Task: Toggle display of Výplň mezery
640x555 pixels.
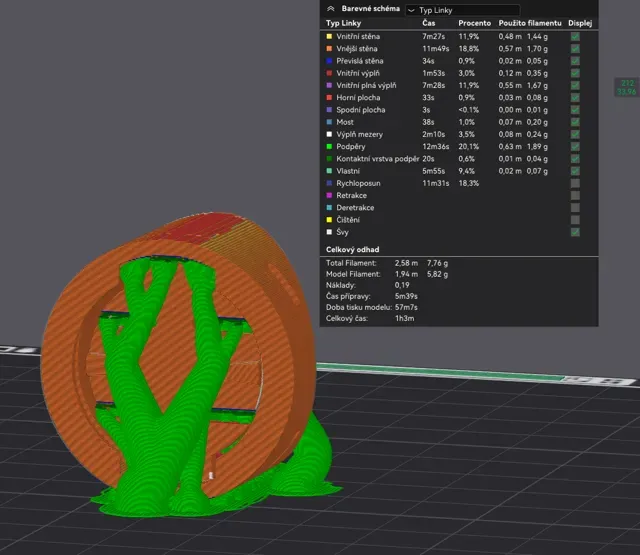Action: tap(575, 134)
